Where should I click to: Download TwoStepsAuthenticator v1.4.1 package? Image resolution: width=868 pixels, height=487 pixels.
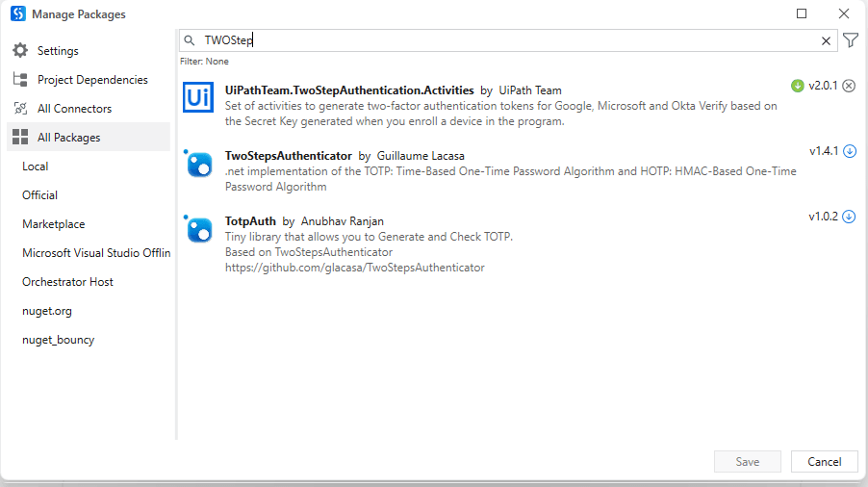(849, 151)
